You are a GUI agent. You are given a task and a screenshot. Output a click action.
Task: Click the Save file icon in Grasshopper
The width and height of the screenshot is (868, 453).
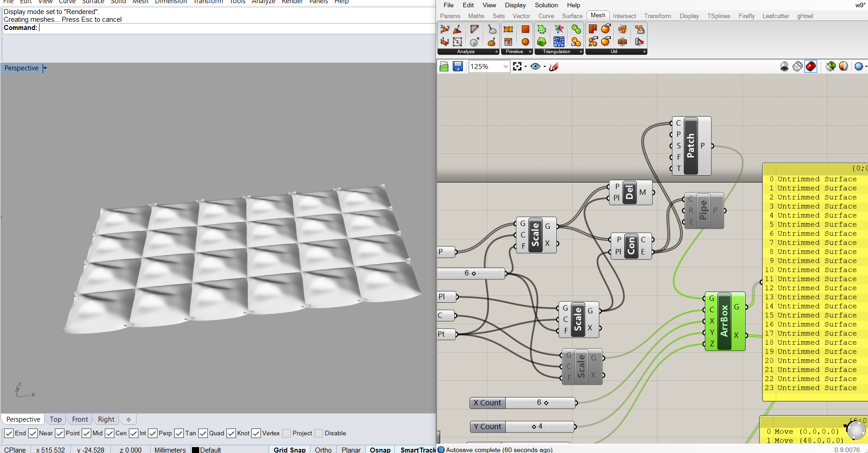(x=458, y=67)
